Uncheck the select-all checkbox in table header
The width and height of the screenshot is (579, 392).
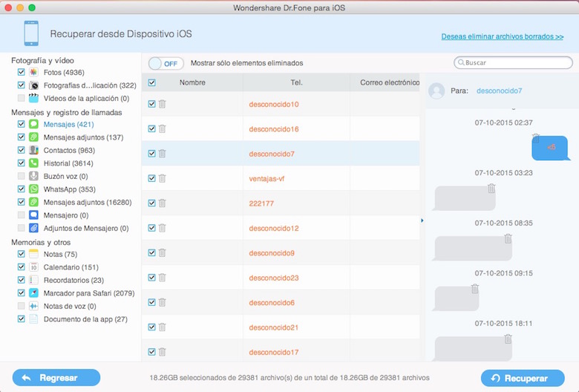click(151, 82)
